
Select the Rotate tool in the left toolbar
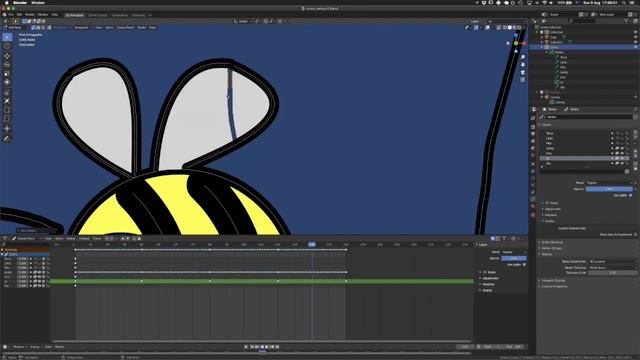[x=7, y=64]
